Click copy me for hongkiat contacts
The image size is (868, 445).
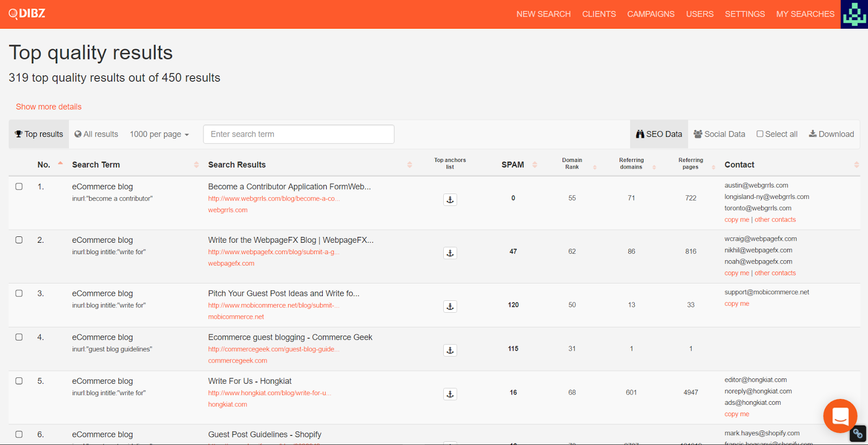click(x=737, y=414)
